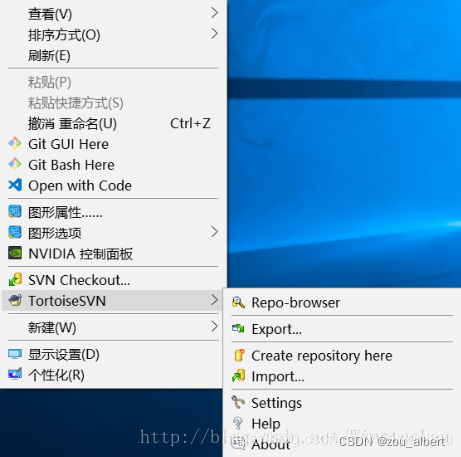Click the 图形选项 label
The image size is (461, 457).
click(55, 233)
